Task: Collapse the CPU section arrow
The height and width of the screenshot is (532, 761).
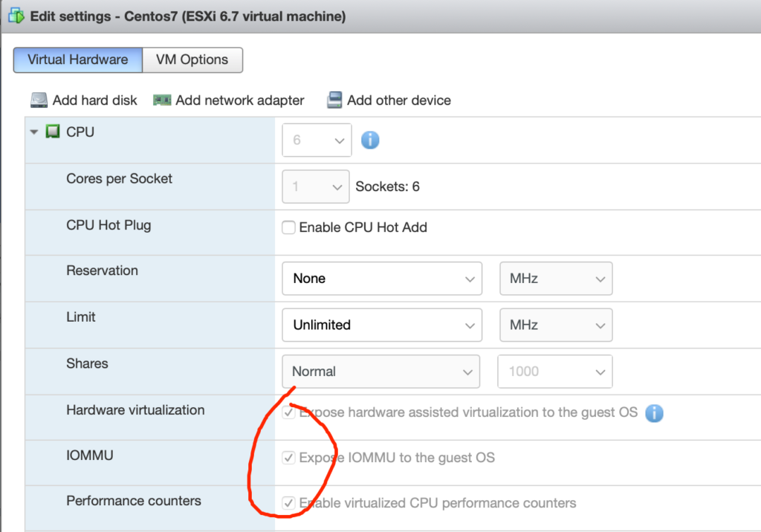Action: [34, 132]
